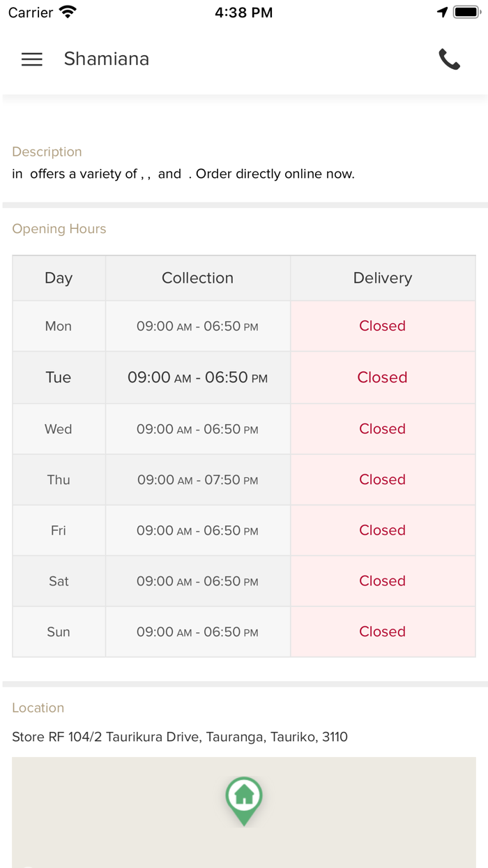Tap the Opening Hours section heading
488x868 pixels.
[x=59, y=229]
